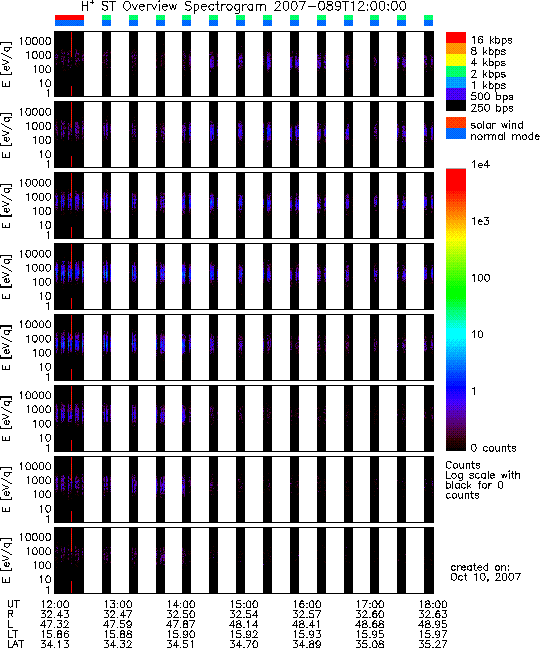Viewport: 540px width, 648px height.
Task: Click the UT value '18:00'
Action: (433, 605)
